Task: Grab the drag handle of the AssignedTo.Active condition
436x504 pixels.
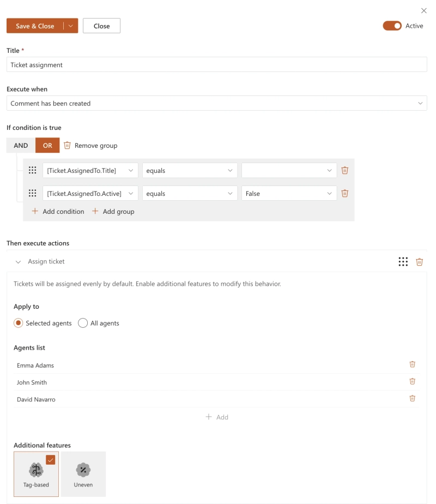Action: pos(32,193)
